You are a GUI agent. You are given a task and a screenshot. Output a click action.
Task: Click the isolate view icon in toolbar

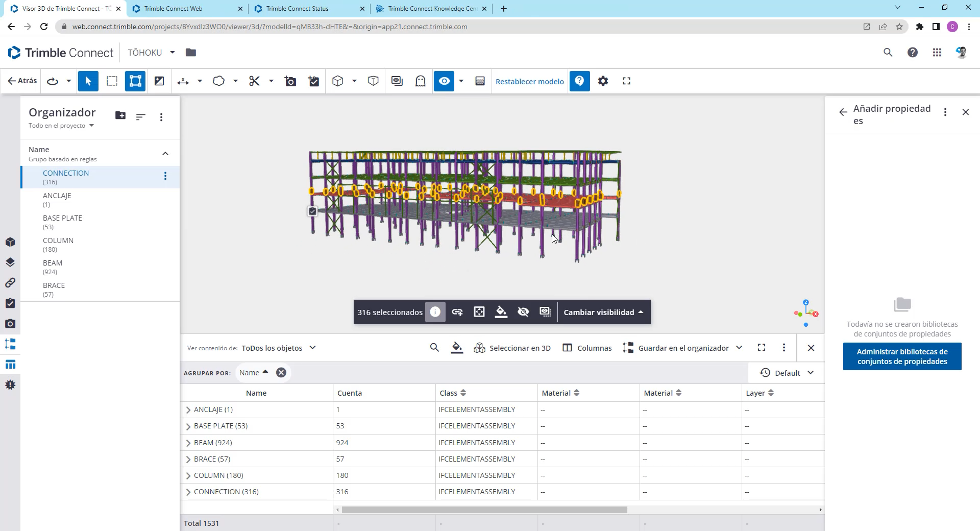(397, 81)
